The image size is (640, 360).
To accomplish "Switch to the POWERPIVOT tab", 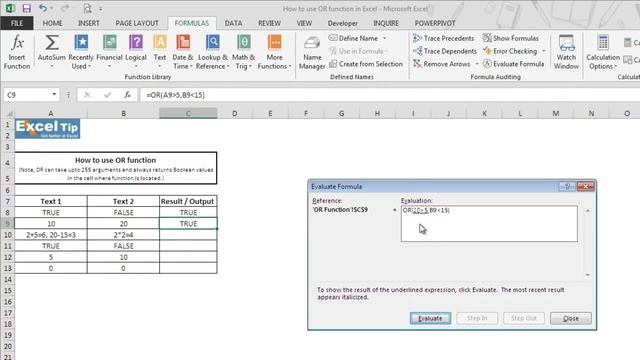I will [x=435, y=23].
